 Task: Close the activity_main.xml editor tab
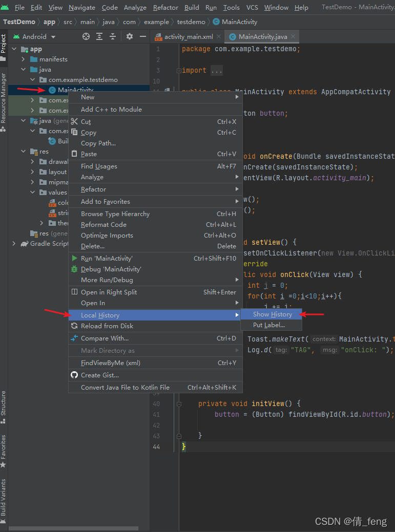pos(219,36)
